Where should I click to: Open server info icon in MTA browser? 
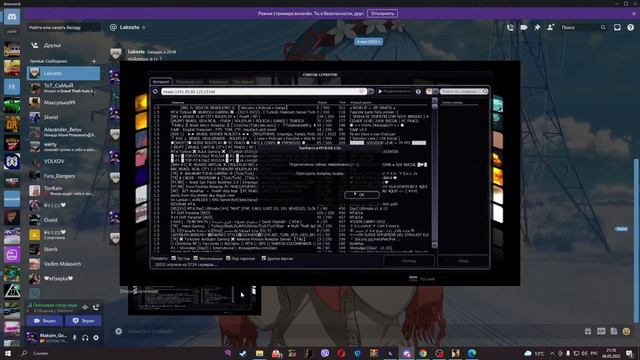point(418,91)
